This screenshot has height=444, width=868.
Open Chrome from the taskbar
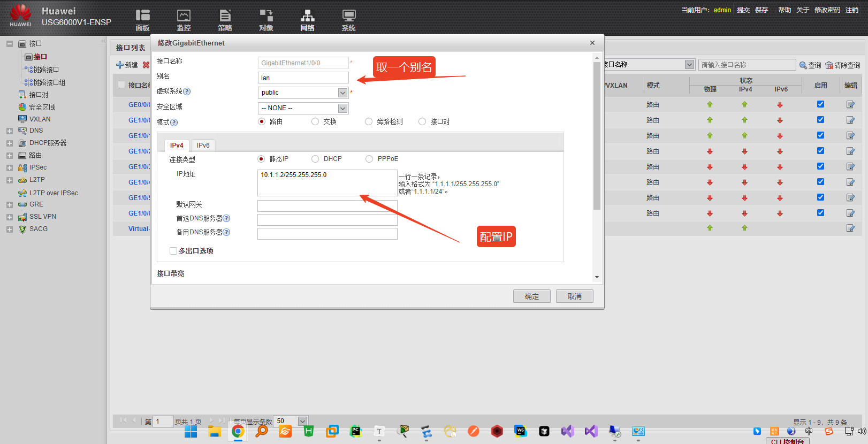point(238,431)
